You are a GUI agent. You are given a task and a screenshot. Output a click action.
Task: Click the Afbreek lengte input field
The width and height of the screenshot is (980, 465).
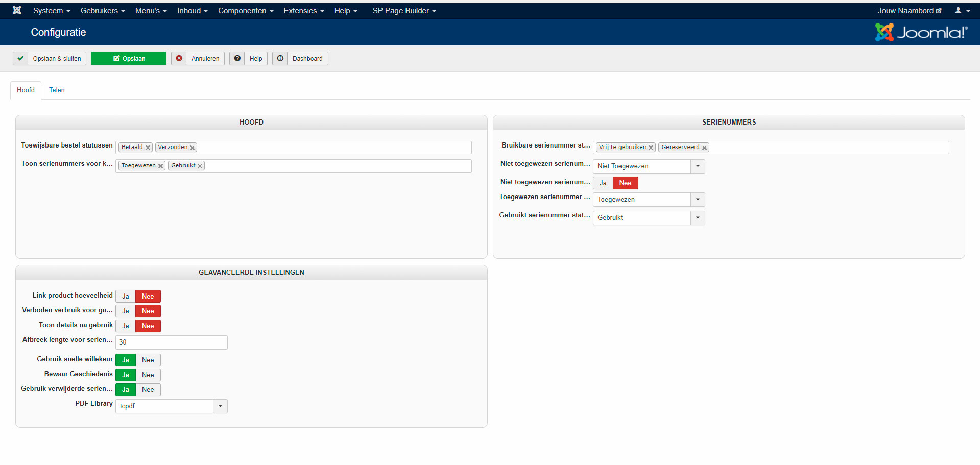[172, 342]
